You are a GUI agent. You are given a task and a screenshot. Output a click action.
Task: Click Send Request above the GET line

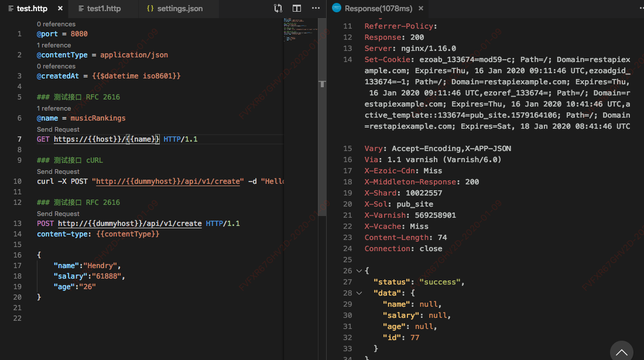click(x=58, y=129)
